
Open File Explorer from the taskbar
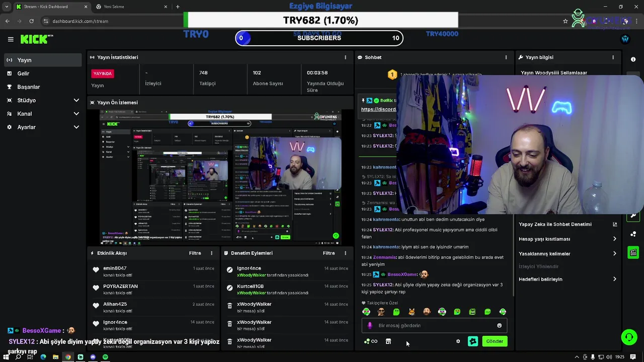tap(55, 357)
